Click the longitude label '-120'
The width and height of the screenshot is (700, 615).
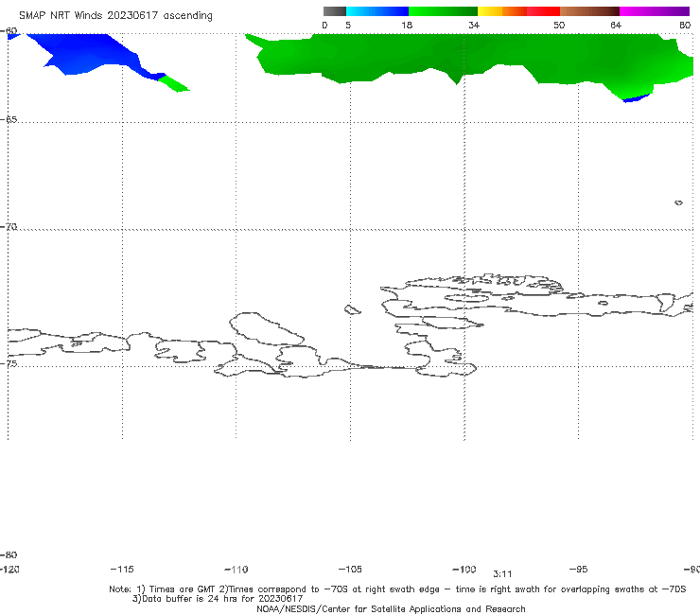9,569
